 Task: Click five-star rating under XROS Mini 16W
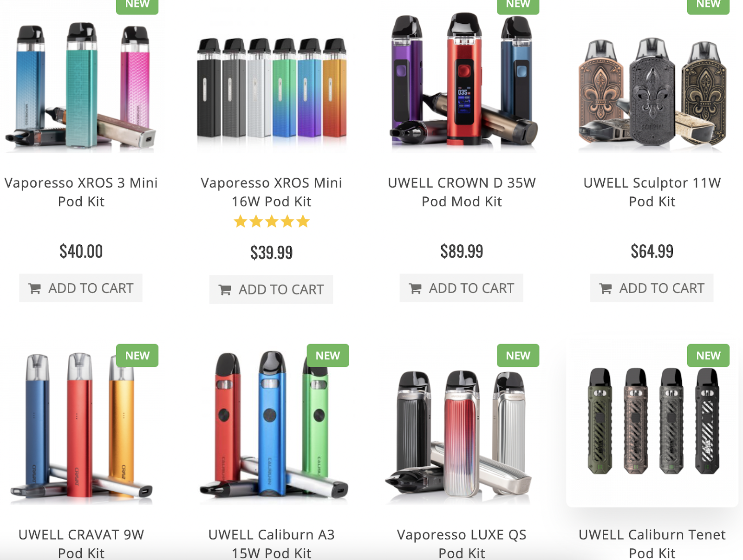pyautogui.click(x=272, y=221)
